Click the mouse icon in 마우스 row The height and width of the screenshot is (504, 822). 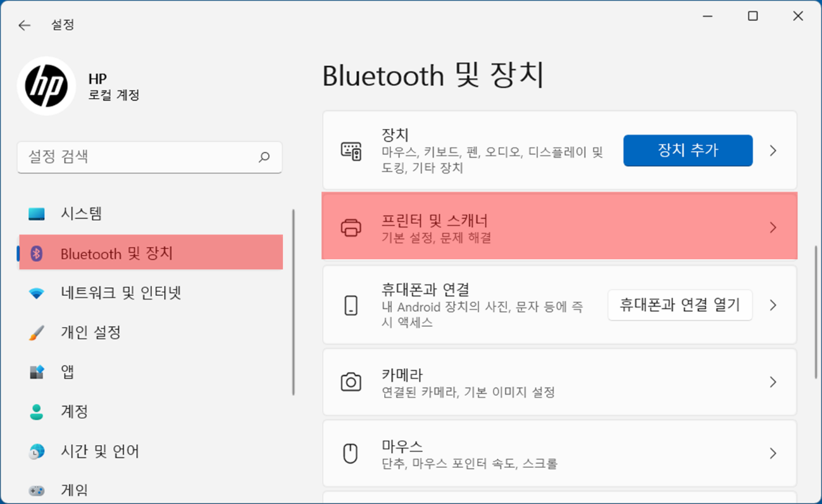[351, 453]
